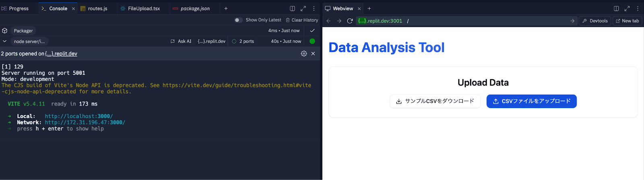Go back using Webview back arrow

pyautogui.click(x=328, y=21)
